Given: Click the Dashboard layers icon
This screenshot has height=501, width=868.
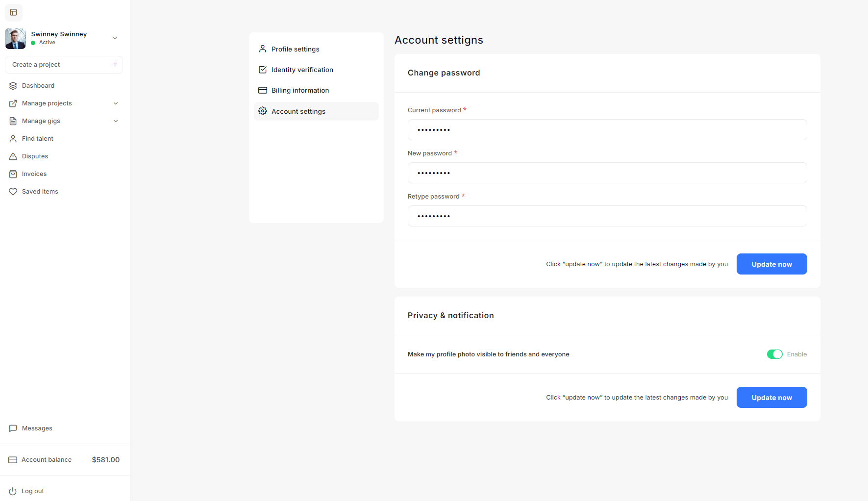Looking at the screenshot, I should pos(13,86).
